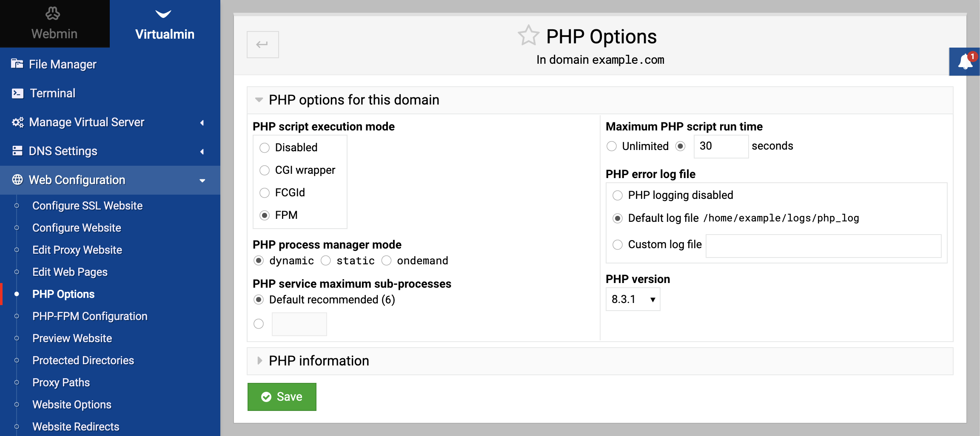Viewport: 980px width, 436px height.
Task: Expand the PHP information section
Action: (x=319, y=361)
